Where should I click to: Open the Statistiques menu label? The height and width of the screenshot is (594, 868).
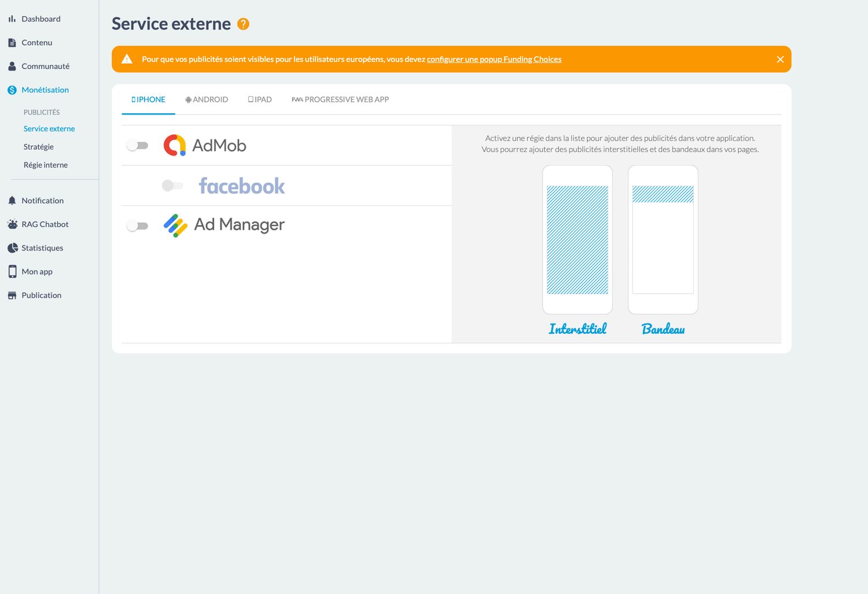click(42, 248)
